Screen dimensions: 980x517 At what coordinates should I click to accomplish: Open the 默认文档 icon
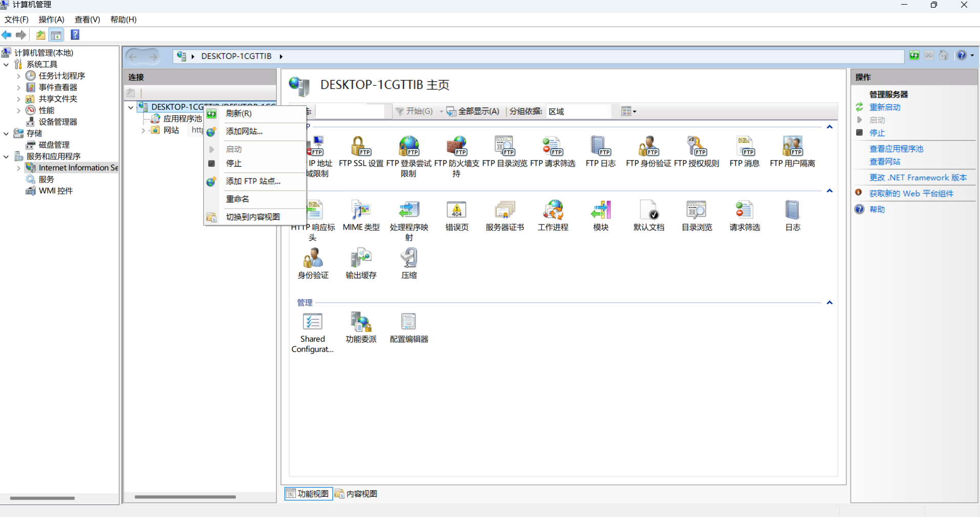pyautogui.click(x=648, y=216)
